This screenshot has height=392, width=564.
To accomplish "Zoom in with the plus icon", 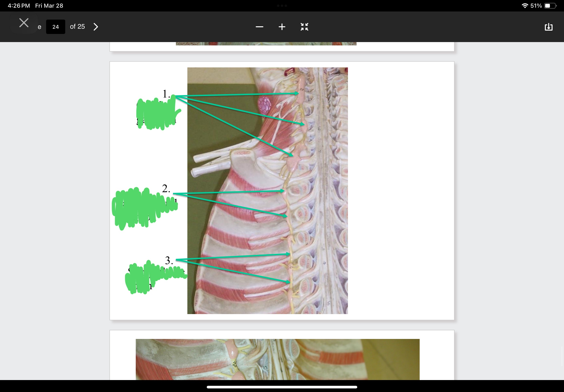I will point(282,27).
